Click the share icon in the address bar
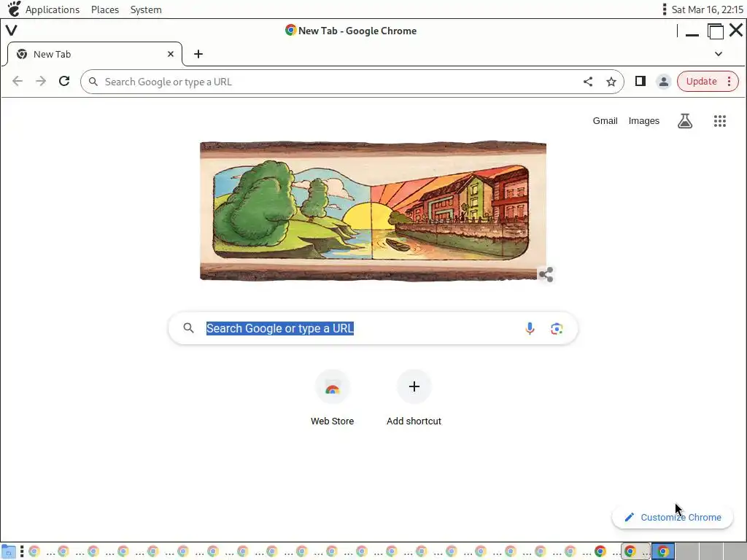The width and height of the screenshot is (747, 560). coord(588,82)
